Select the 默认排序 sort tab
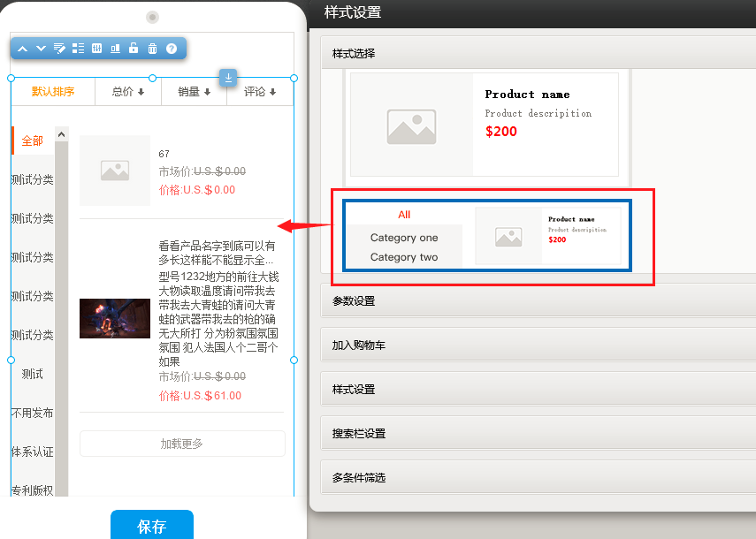The width and height of the screenshot is (756, 539). point(53,92)
